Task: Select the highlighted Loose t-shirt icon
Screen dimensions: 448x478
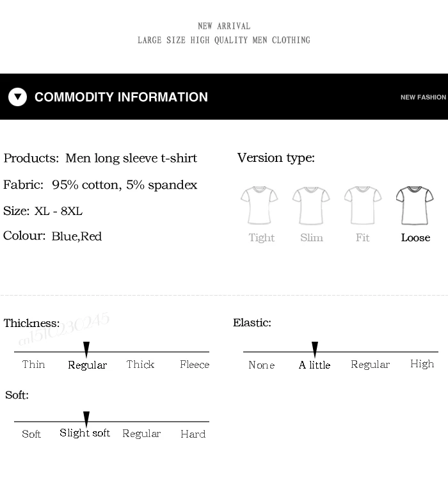Action: (x=415, y=205)
